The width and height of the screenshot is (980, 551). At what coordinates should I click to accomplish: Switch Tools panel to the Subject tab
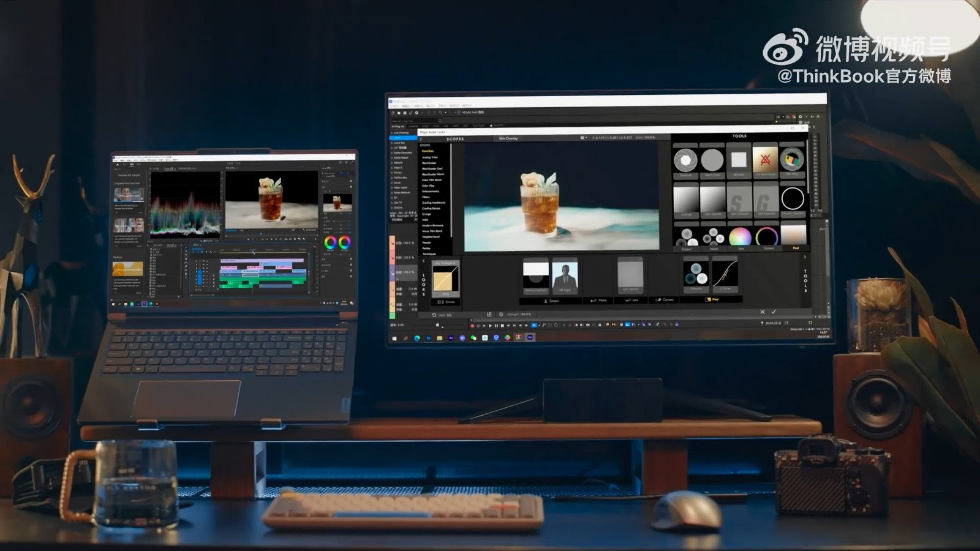(686, 249)
